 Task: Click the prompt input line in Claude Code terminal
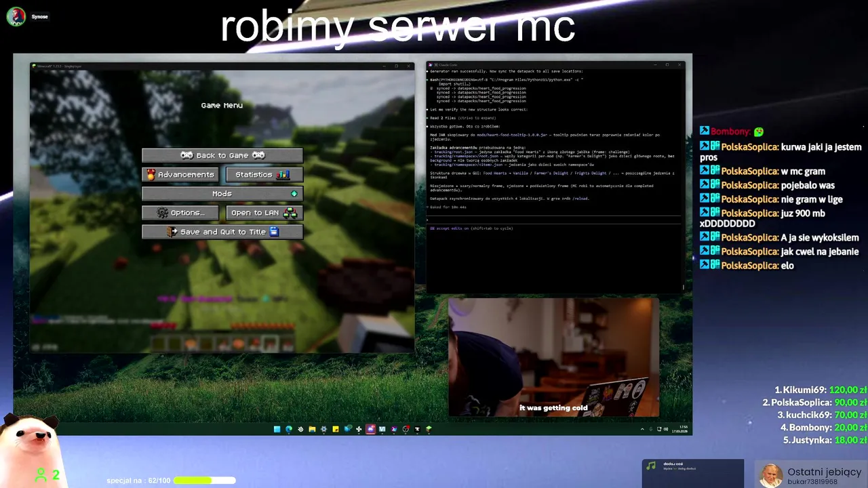[x=554, y=220]
